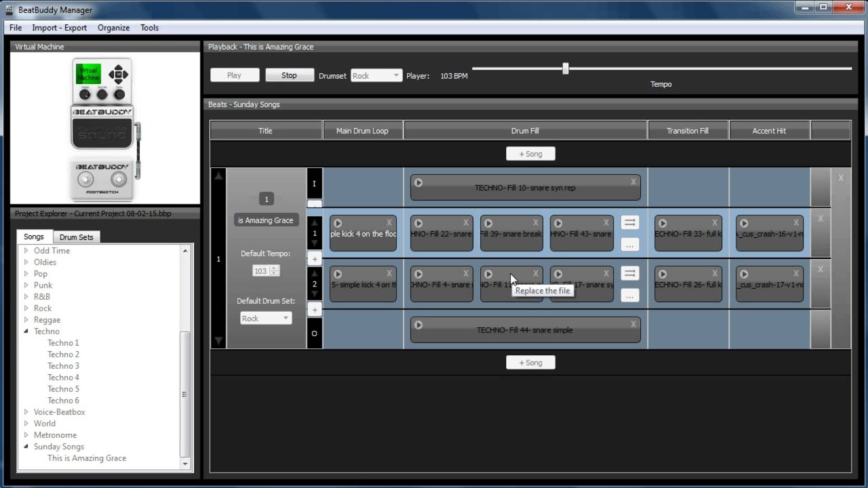The image size is (868, 488).
Task: Preview Fill 4- snare in part 2
Action: (418, 274)
